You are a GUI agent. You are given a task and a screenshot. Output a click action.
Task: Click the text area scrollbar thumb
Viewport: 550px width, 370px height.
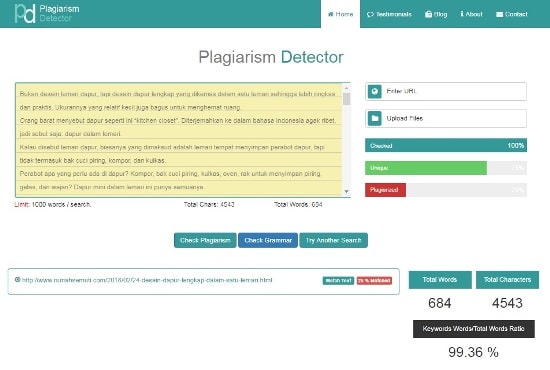(x=347, y=99)
